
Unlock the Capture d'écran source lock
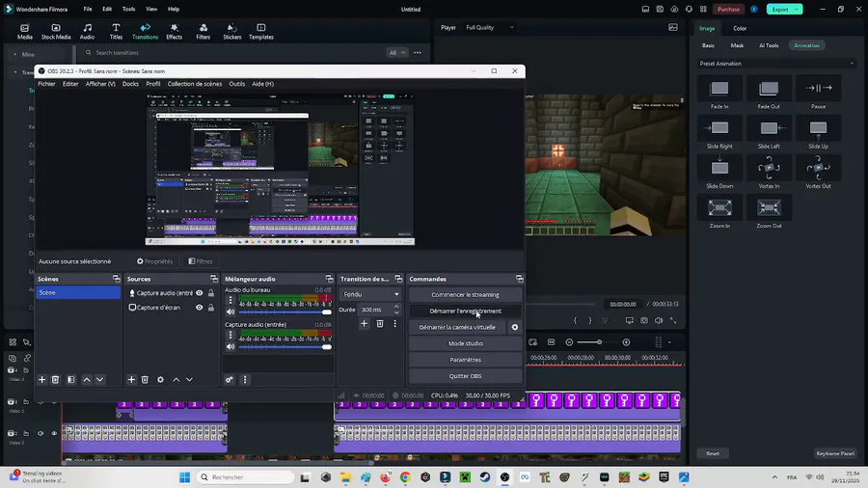click(x=211, y=308)
